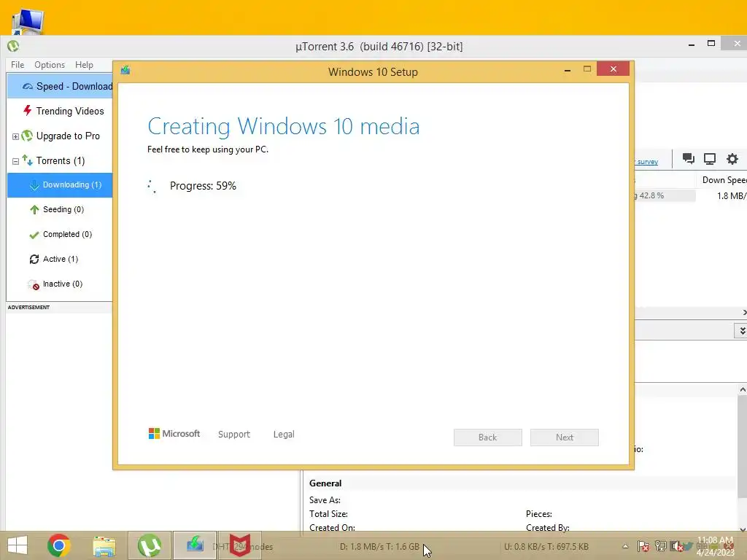Open Google Chrome from taskbar
The width and height of the screenshot is (747, 560).
click(59, 545)
